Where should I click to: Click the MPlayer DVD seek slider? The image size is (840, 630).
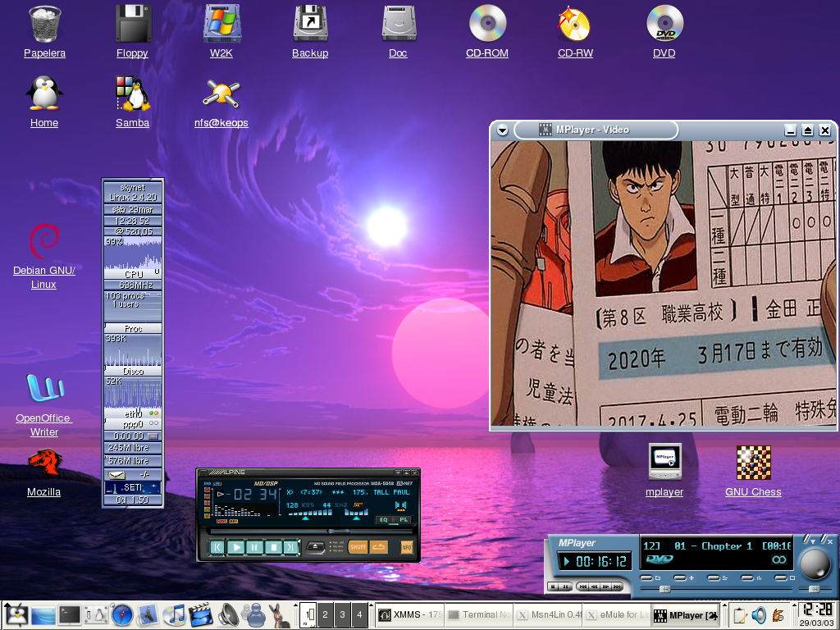coord(716,589)
